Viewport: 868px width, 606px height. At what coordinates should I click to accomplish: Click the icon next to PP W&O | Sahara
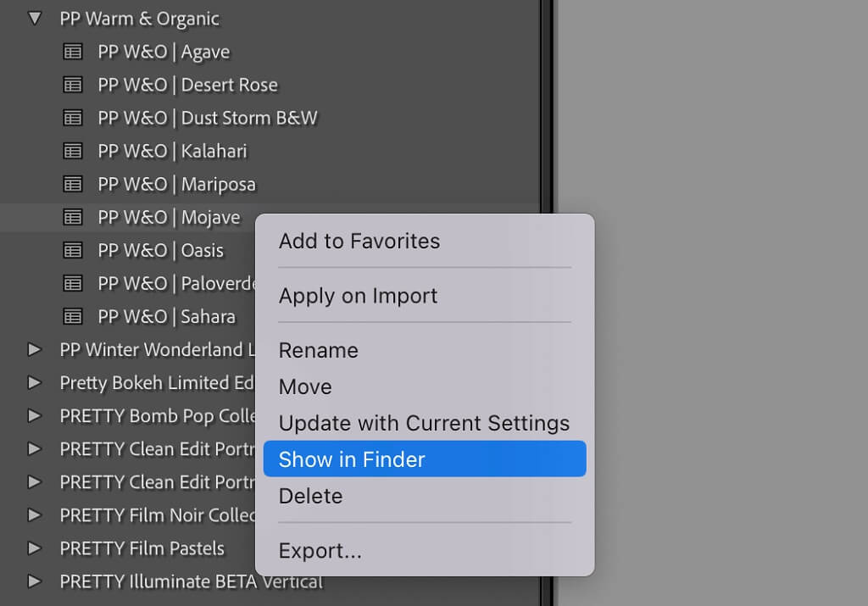click(x=73, y=316)
